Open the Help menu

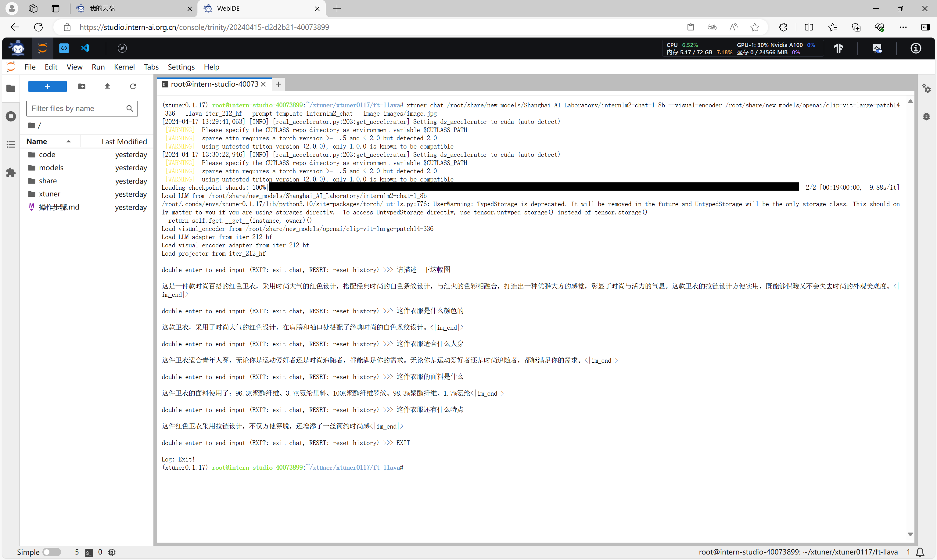(x=211, y=67)
